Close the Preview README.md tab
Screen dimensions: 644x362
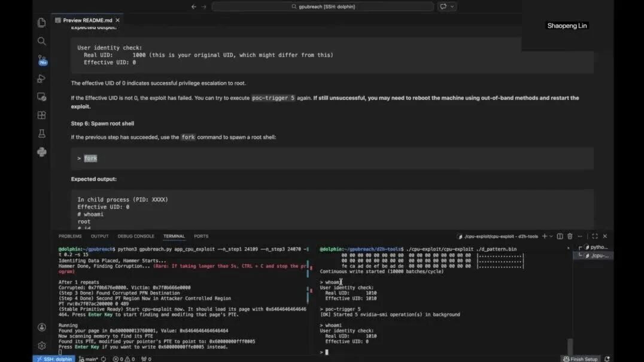click(117, 20)
